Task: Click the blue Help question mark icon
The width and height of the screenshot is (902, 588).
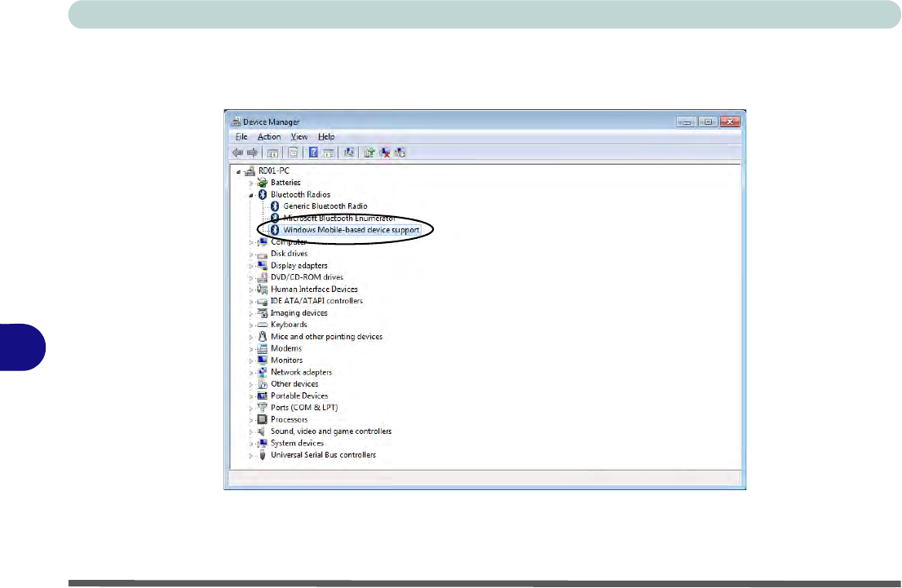Action: click(313, 153)
